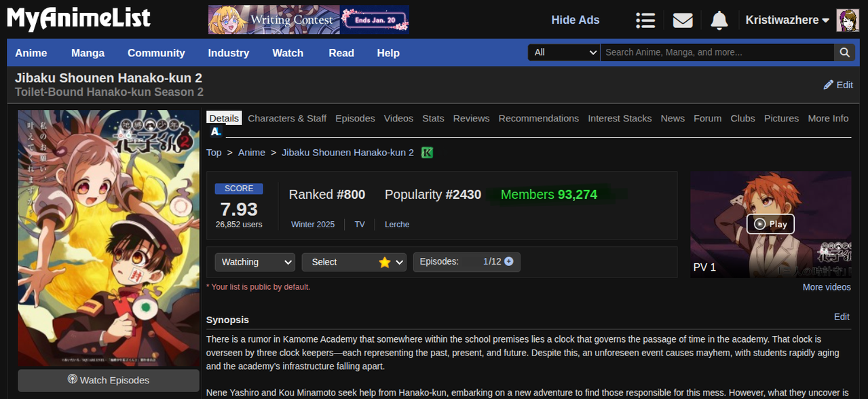
Task: Click Hide Ads link
Action: [x=575, y=20]
